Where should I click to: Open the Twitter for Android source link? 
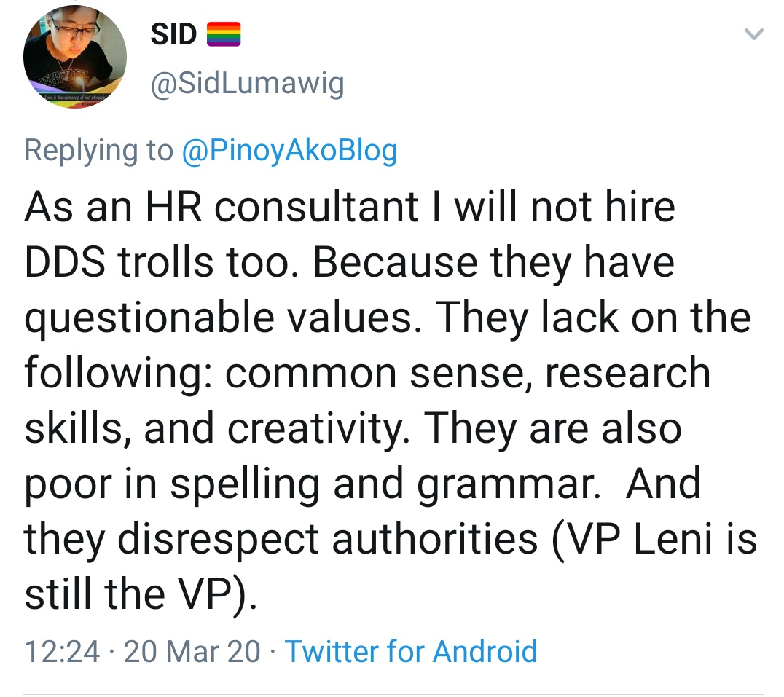(410, 650)
